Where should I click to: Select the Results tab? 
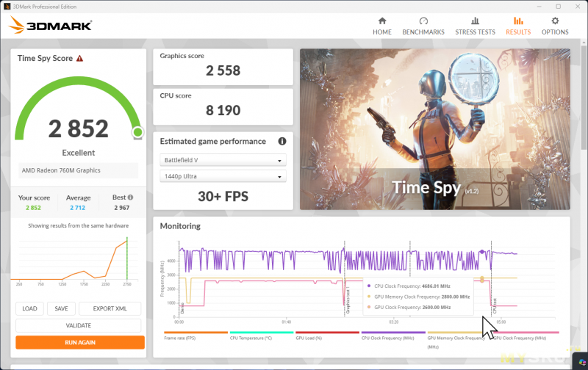pyautogui.click(x=518, y=26)
